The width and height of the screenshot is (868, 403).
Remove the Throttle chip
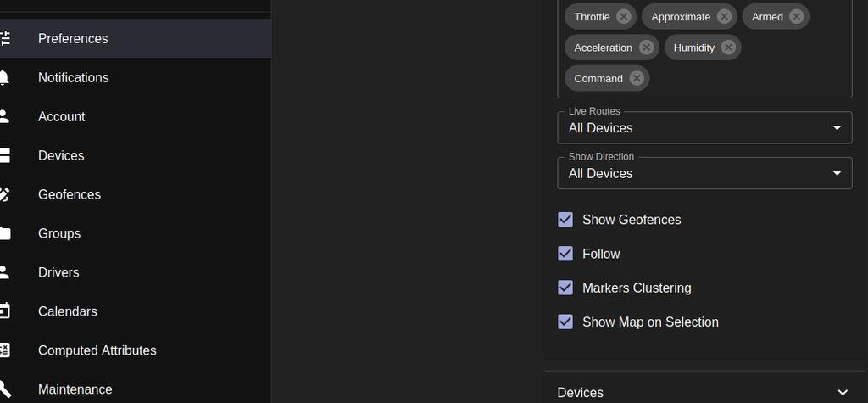(x=624, y=17)
